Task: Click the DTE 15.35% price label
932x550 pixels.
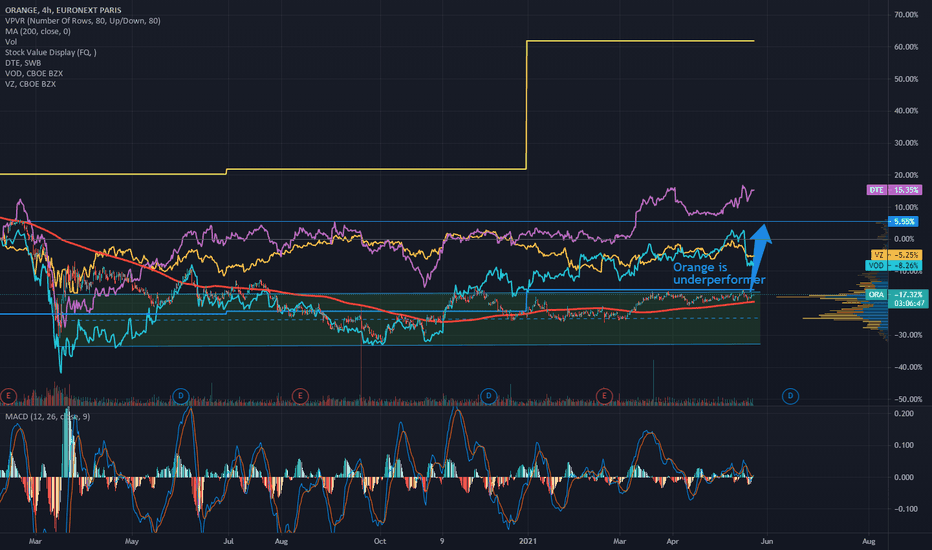Action: click(894, 190)
